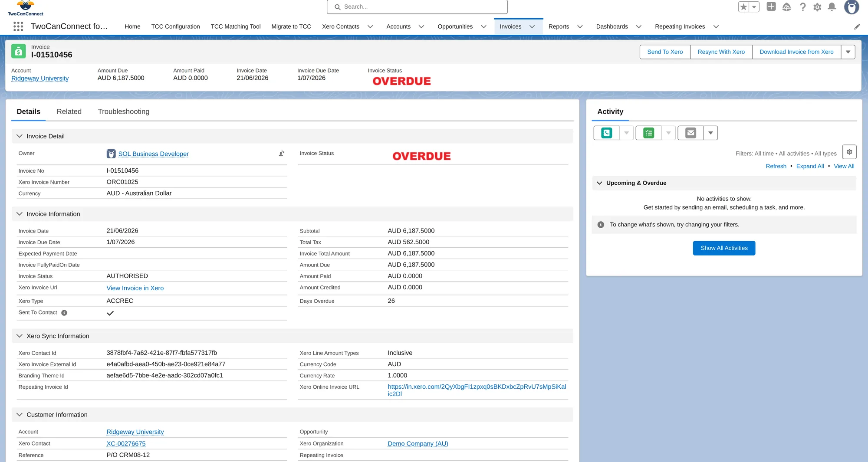This screenshot has height=462, width=868.
Task: Toggle the Sent To Contact checkmark
Action: tap(110, 313)
